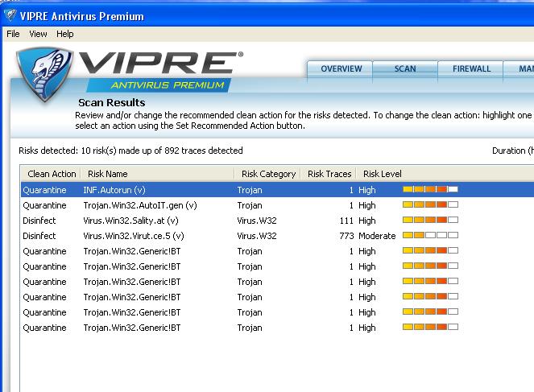Image resolution: width=534 pixels, height=392 pixels.
Task: Sort by Clean Action column header
Action: (x=51, y=174)
